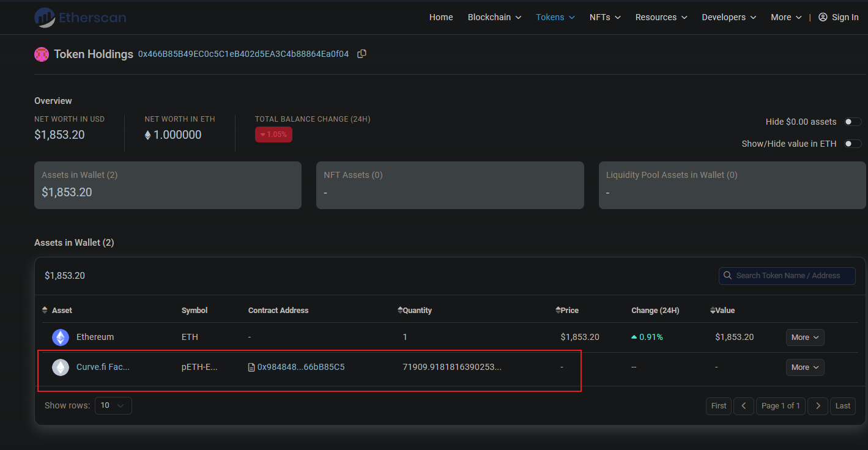
Task: Open Curve.fi Fac... token link
Action: (x=103, y=367)
